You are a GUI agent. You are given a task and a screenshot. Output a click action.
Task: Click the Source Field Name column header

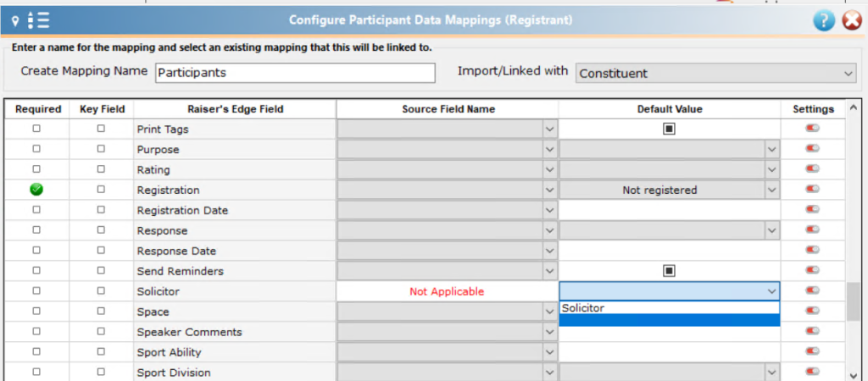(x=448, y=109)
